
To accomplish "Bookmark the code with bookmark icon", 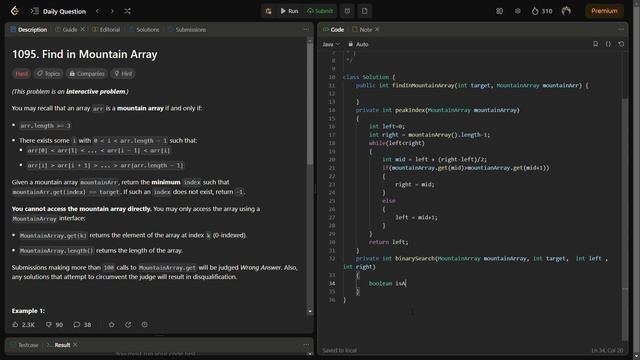I will click(596, 44).
